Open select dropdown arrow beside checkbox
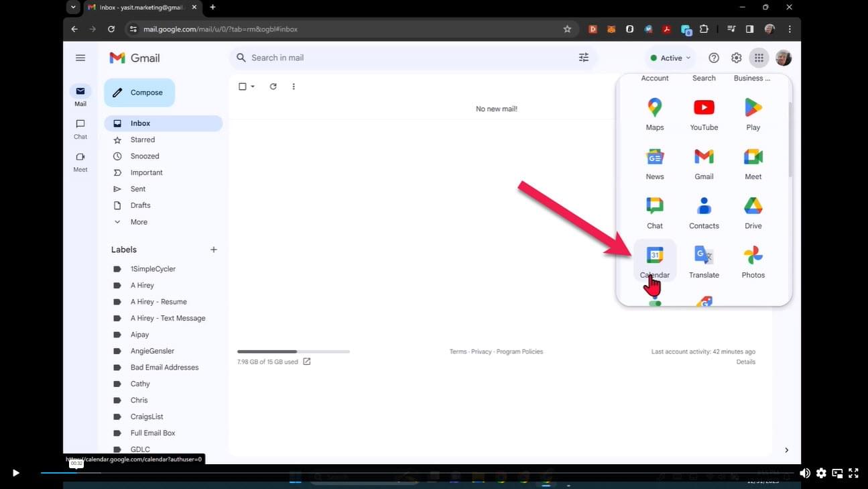Viewport: 868px width, 489px height. point(253,87)
